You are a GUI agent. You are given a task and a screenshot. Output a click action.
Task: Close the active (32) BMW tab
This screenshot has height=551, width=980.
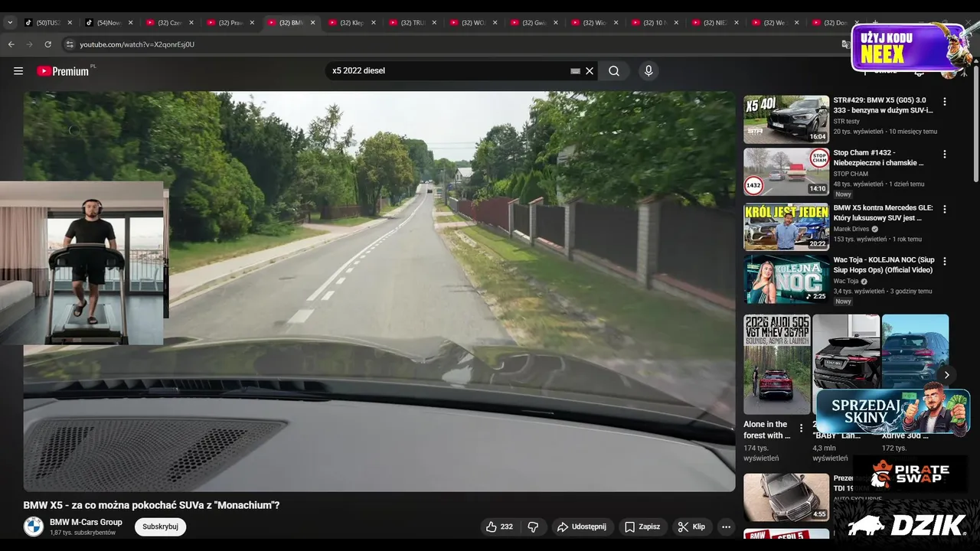coord(312,23)
